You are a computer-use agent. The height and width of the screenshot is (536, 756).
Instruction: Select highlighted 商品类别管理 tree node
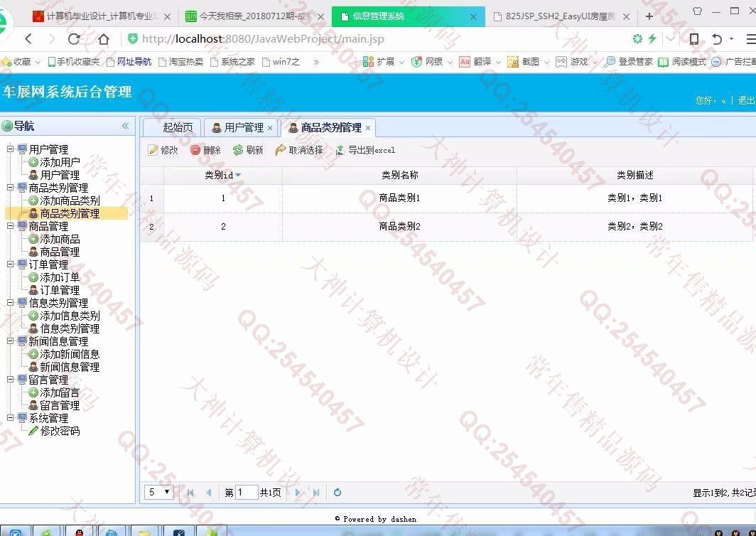click(66, 213)
